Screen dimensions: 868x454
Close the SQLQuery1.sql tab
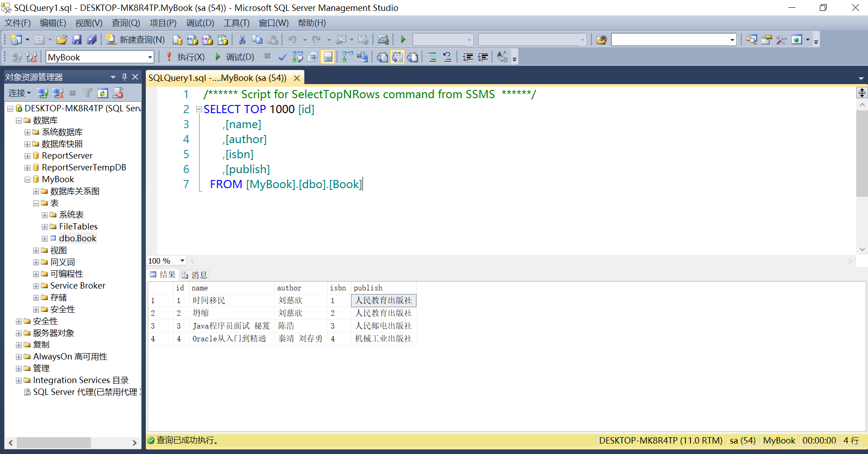pyautogui.click(x=297, y=78)
